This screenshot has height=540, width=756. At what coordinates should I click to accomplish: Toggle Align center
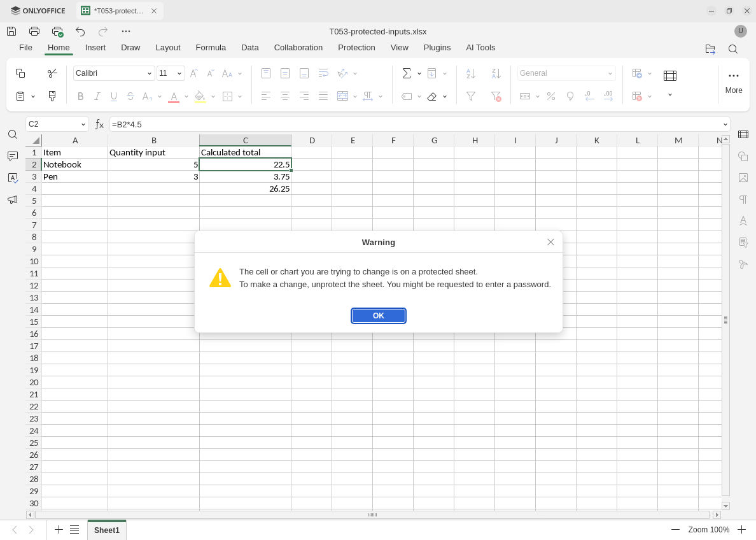coord(285,96)
